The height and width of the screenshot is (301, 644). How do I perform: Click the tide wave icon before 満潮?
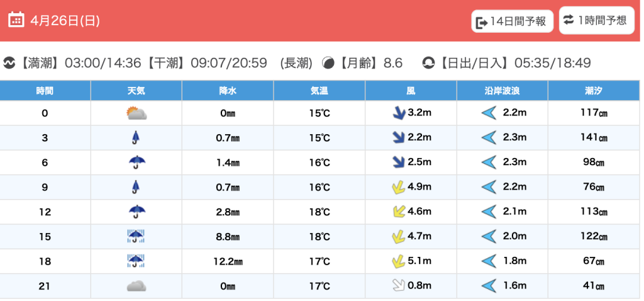[x=9, y=63]
